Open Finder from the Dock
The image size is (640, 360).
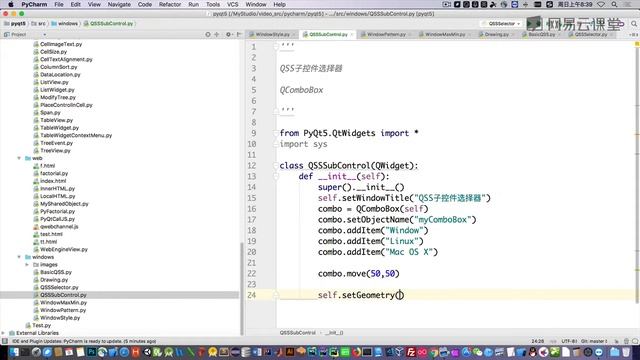pos(14,352)
